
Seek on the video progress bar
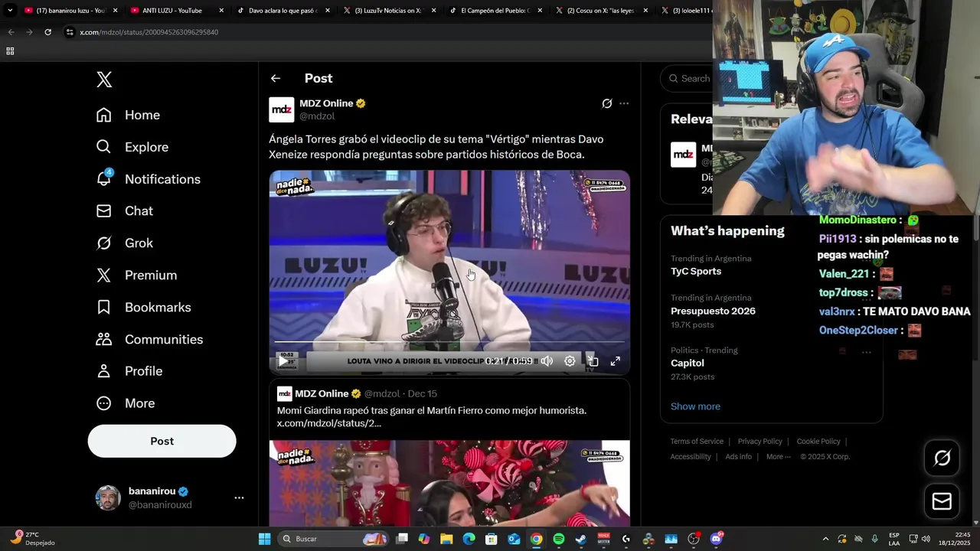pos(449,342)
